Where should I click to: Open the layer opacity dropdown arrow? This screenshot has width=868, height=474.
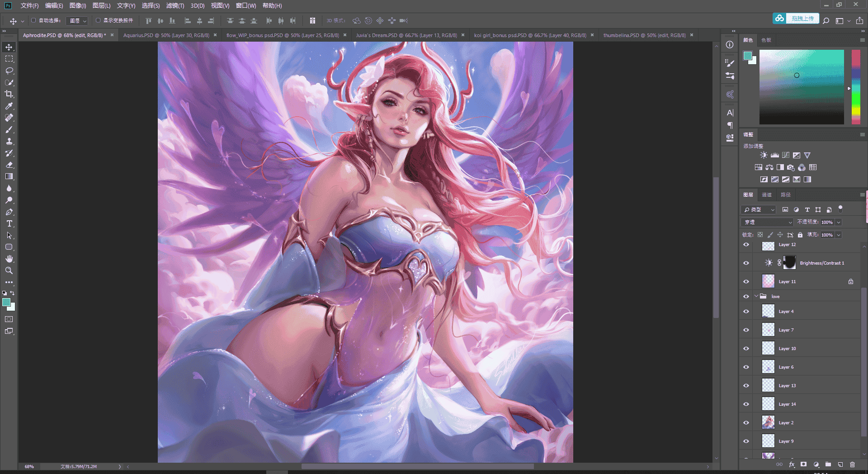[838, 222]
